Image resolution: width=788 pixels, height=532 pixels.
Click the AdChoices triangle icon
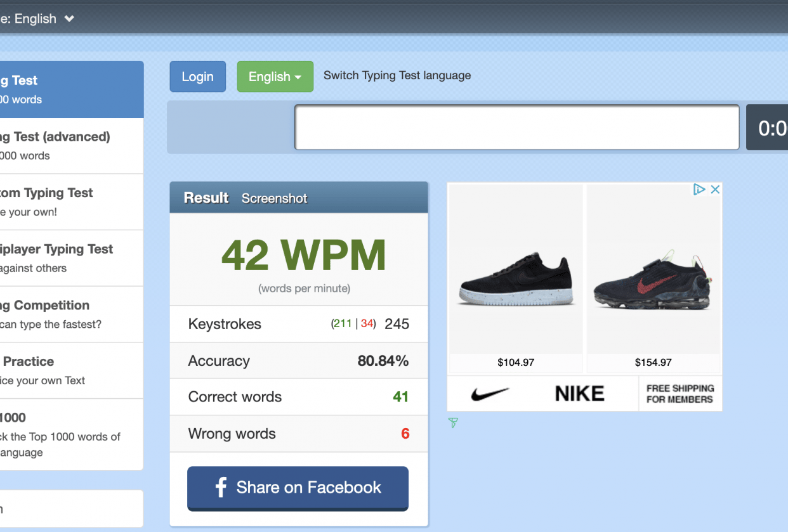(x=699, y=190)
